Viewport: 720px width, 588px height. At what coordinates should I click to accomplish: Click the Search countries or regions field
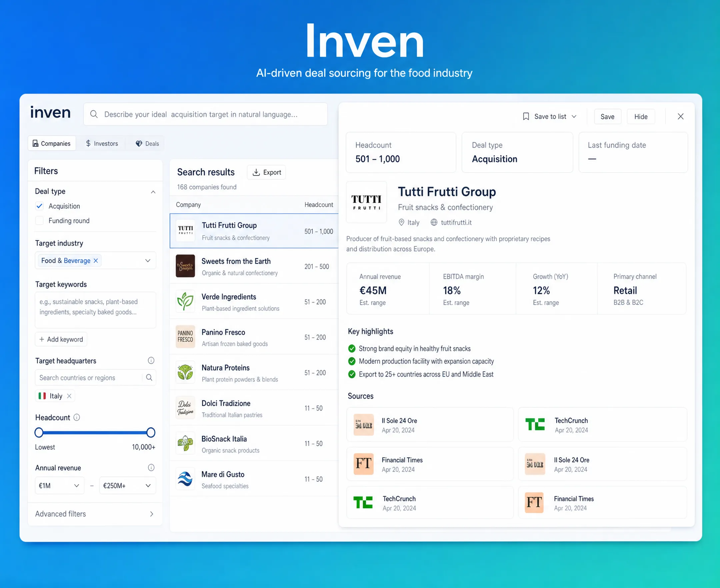coord(89,377)
